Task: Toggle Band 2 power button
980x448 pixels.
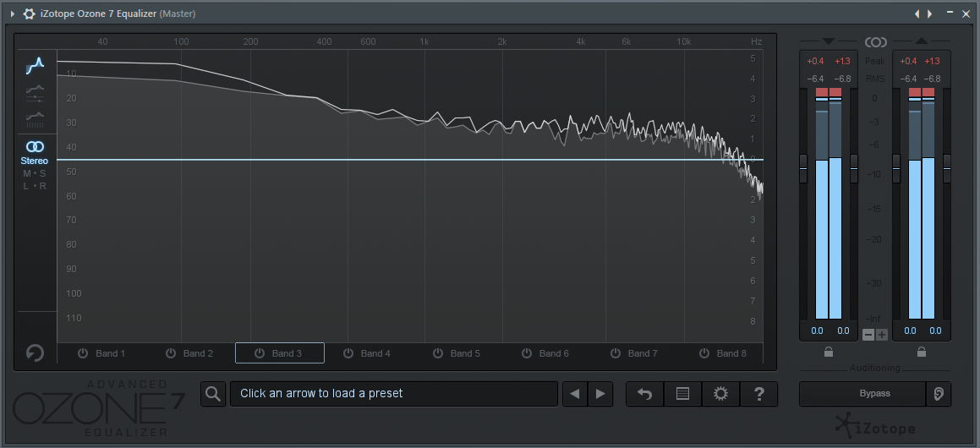Action: pyautogui.click(x=171, y=353)
